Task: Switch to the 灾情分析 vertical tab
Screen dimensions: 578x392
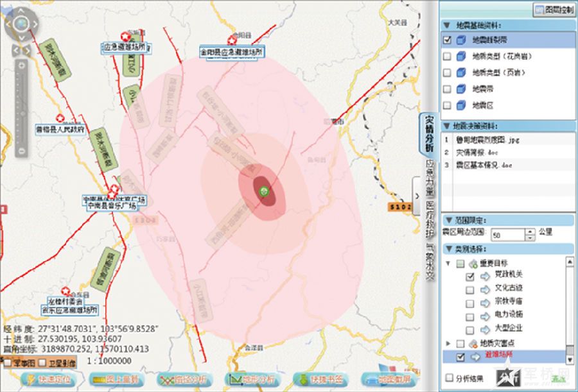Action: [x=428, y=133]
